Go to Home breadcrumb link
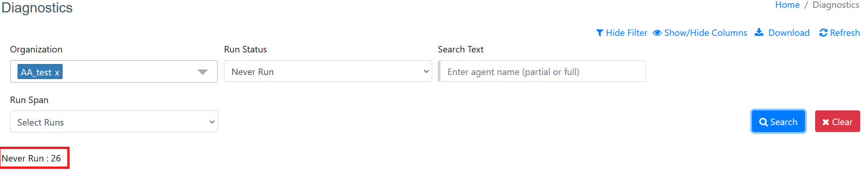This screenshot has height=178, width=868. 787,5
